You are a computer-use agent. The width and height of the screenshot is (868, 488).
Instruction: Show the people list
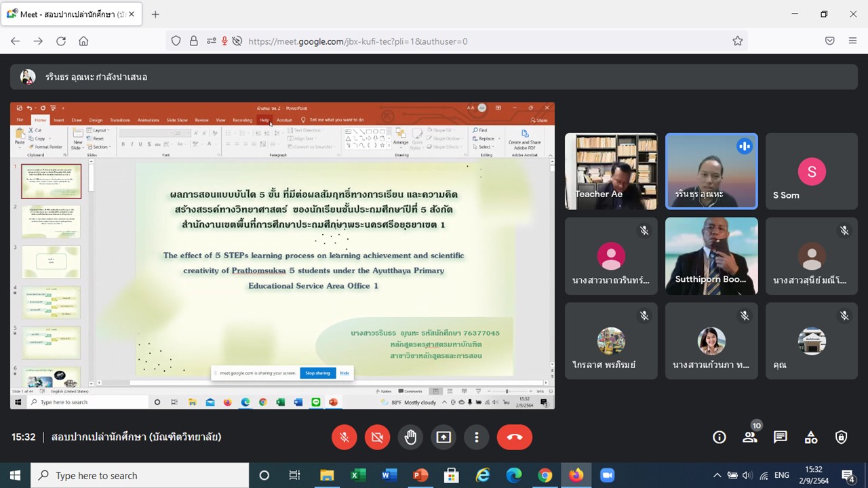[750, 437]
